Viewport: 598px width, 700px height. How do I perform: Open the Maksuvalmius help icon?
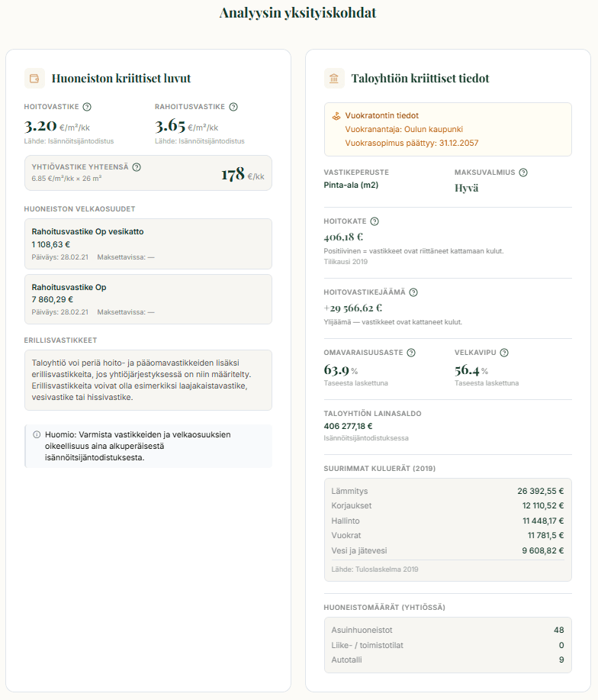tap(522, 173)
